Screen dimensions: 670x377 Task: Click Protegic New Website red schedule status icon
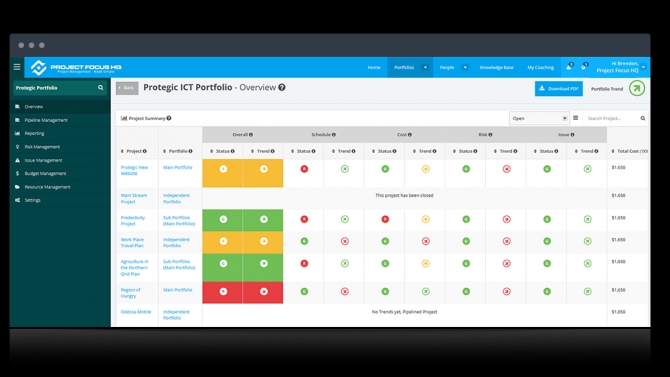pos(304,169)
